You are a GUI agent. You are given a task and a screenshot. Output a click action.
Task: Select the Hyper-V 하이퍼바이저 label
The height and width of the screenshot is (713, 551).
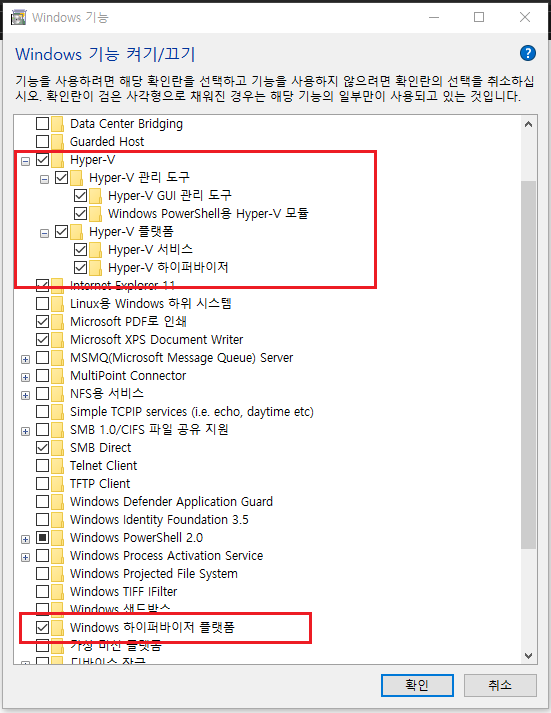pos(168,267)
